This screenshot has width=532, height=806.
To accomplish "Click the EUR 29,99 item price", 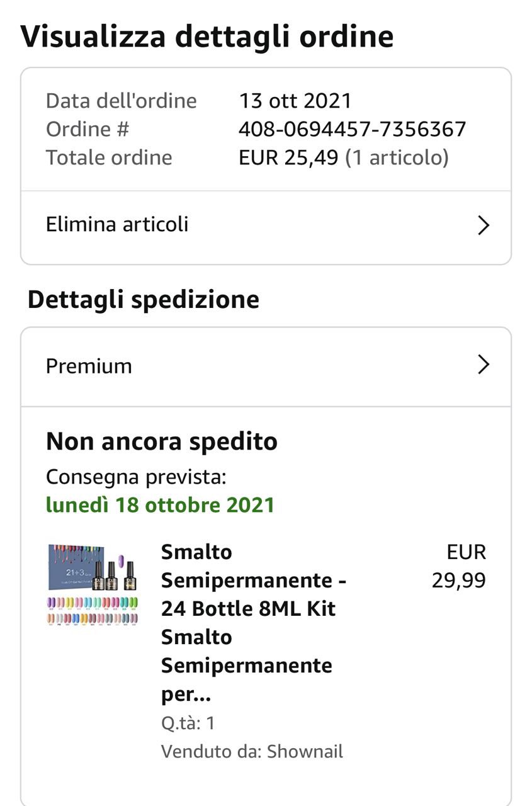I will [459, 566].
